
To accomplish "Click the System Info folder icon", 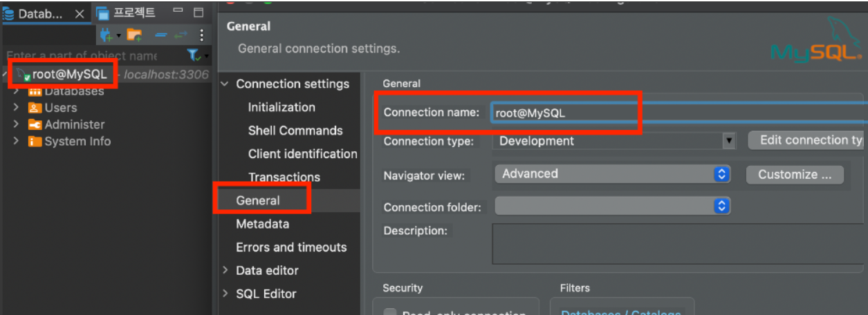I will [35, 141].
